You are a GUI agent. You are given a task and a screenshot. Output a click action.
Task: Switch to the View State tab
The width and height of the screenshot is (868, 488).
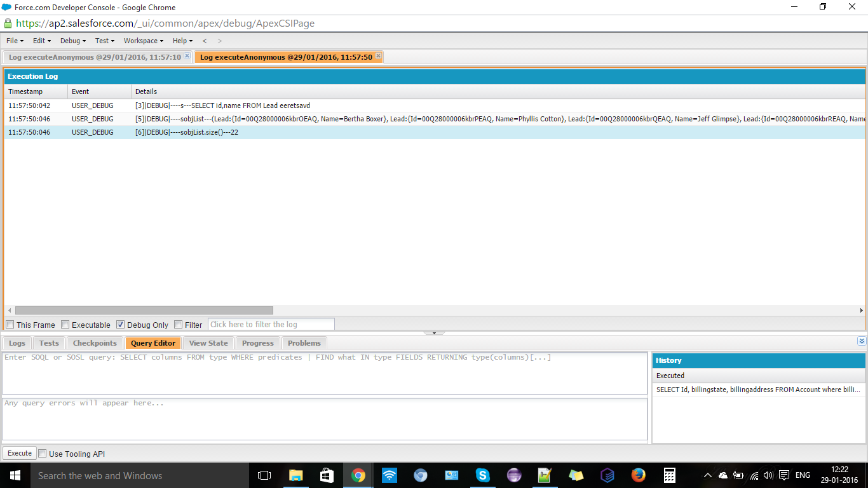pos(208,343)
